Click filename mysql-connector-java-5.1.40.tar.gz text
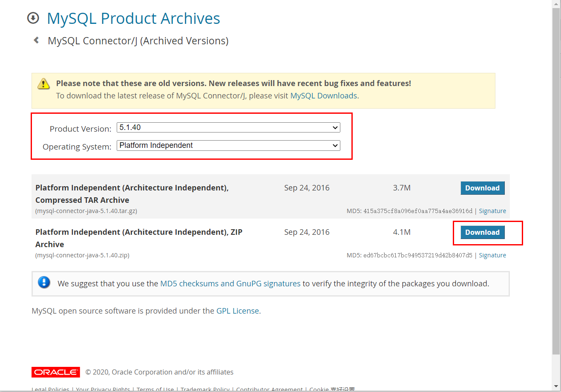 (86, 211)
